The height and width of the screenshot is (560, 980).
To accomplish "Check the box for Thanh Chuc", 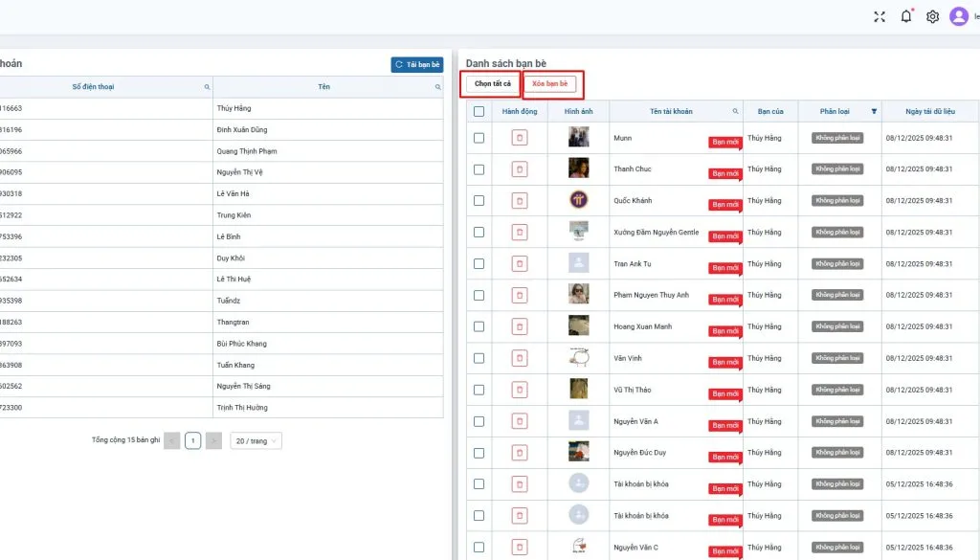I will pyautogui.click(x=479, y=169).
